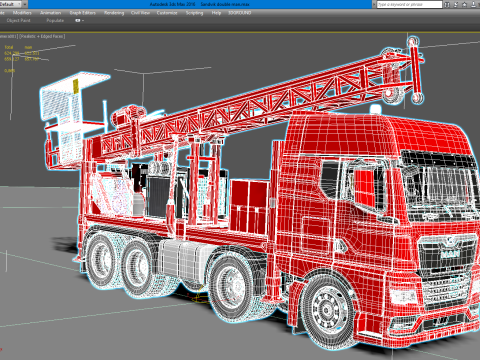Open the Scripting menu

pos(194,13)
